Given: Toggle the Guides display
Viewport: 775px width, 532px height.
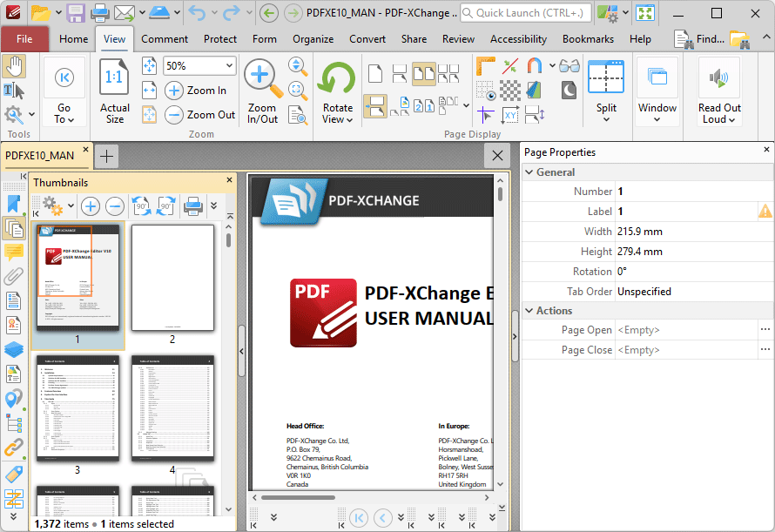Looking at the screenshot, I should click(x=510, y=66).
